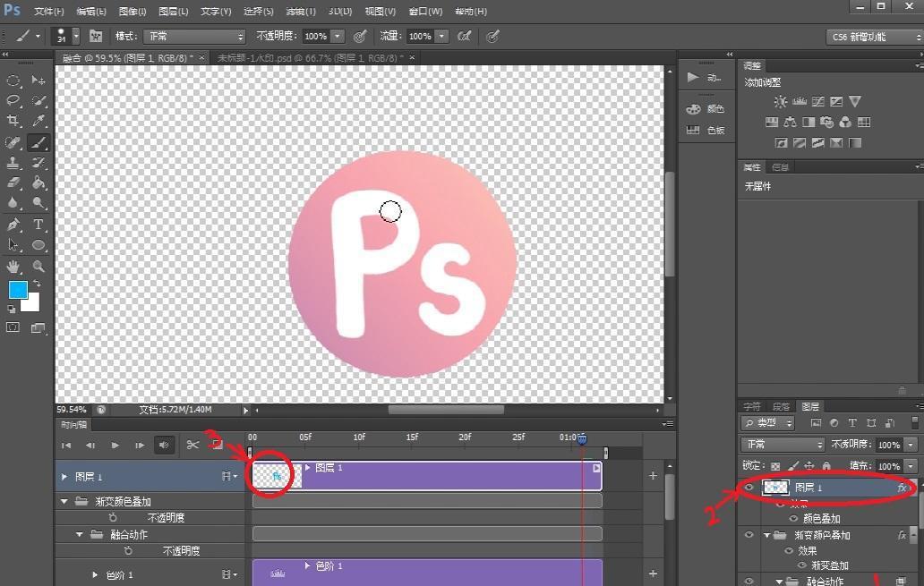Step to next frame in timeline

pos(140,446)
